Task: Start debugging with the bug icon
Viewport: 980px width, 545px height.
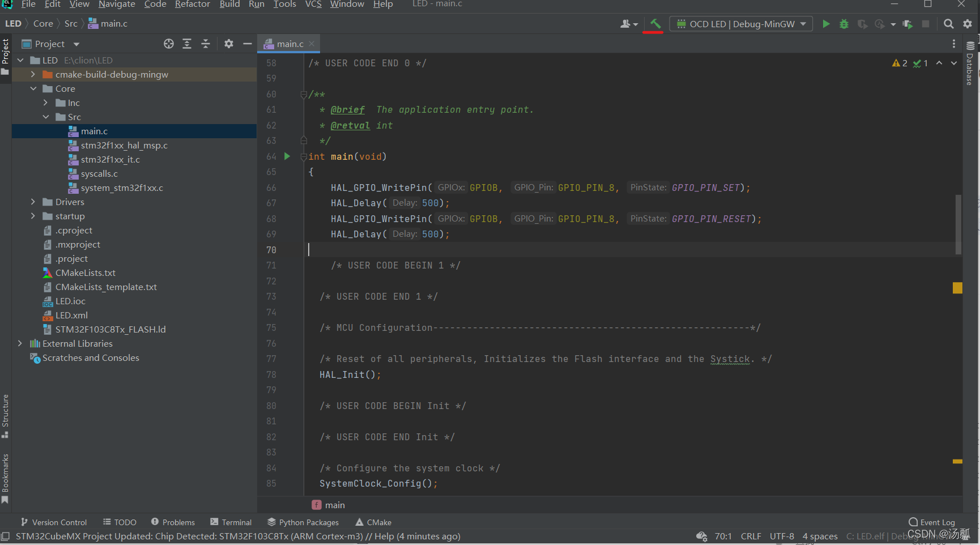Action: (844, 24)
